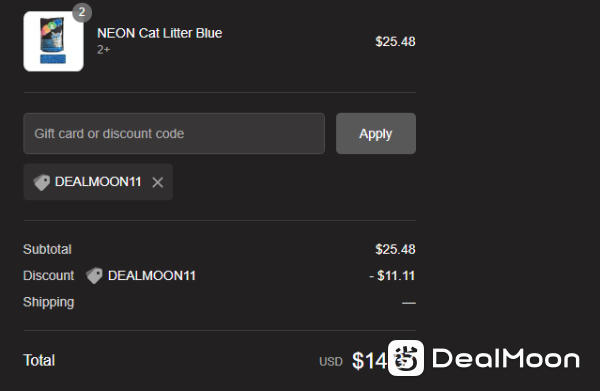The image size is (600, 391).
Task: Click the NEON Cat Litter Blue title
Action: 160,33
